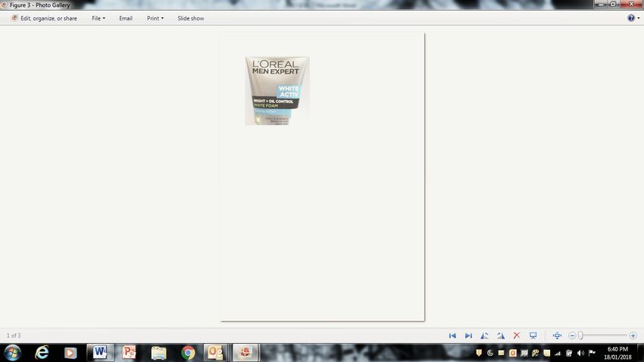Start slide show from bottom toolbar icon
Screen dimensions: 644x362
click(x=533, y=335)
